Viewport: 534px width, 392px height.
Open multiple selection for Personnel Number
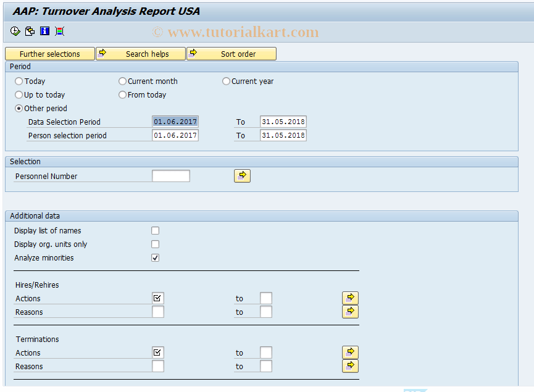click(242, 175)
